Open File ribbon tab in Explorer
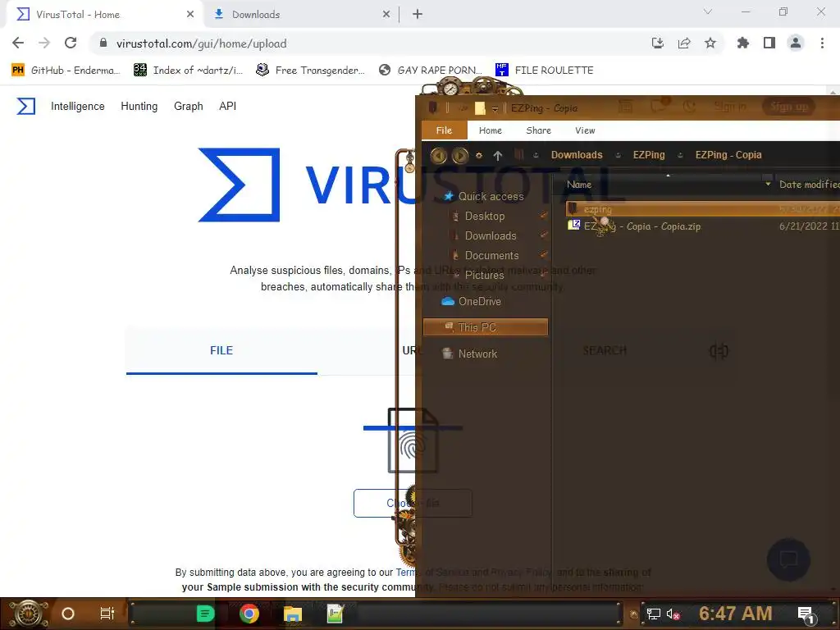 [x=444, y=130]
